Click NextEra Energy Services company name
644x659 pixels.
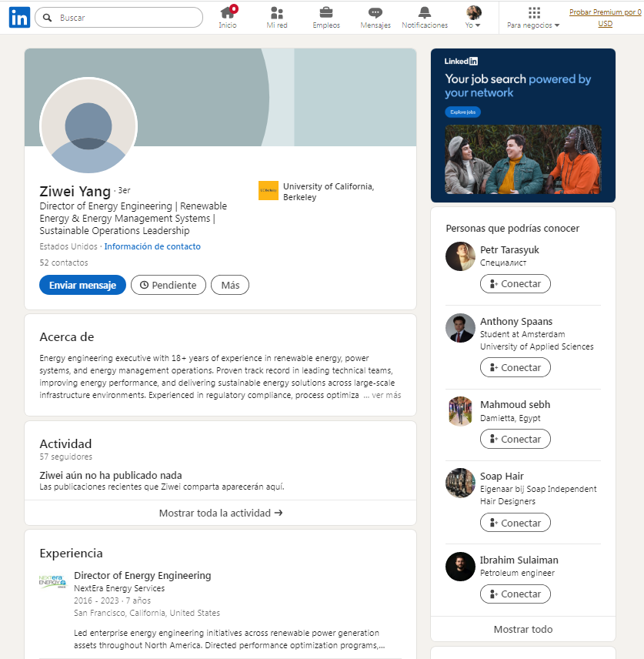119,588
